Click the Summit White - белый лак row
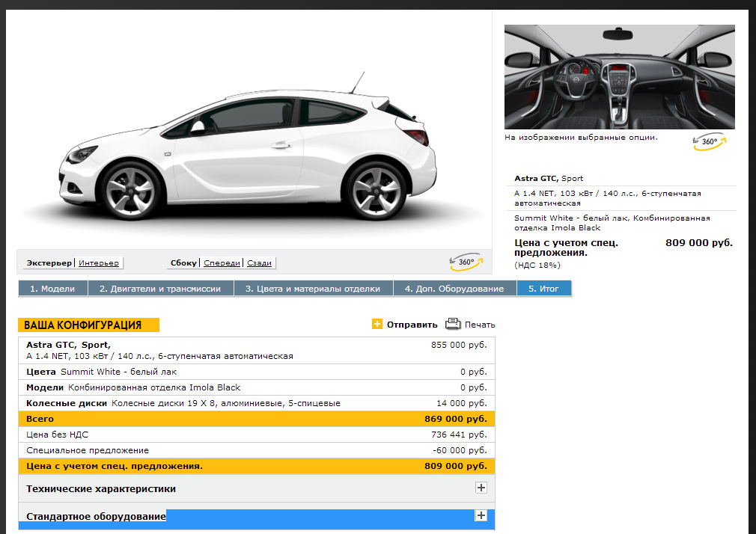756x534 pixels. point(257,372)
